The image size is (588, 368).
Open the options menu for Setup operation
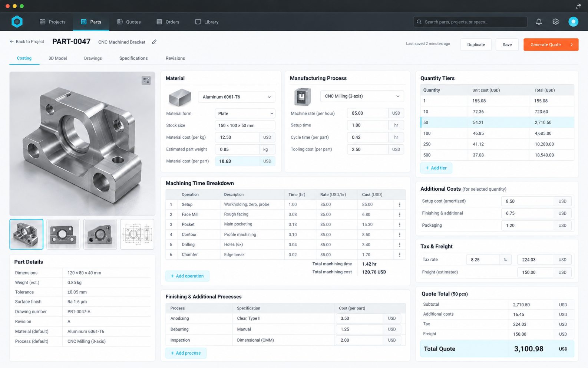(400, 204)
